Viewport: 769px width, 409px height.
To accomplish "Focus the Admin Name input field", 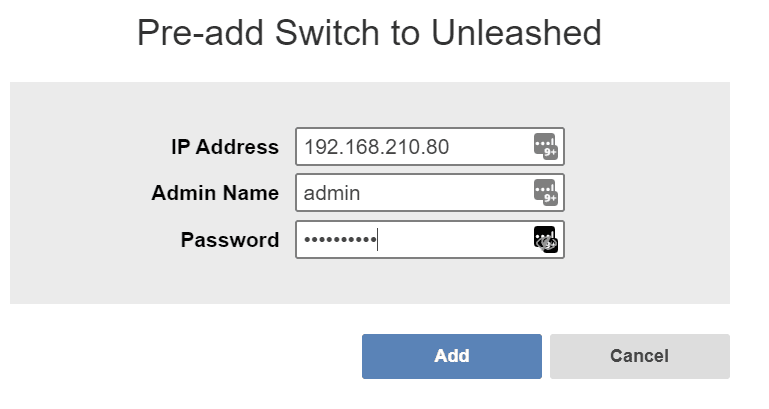I will coord(430,193).
